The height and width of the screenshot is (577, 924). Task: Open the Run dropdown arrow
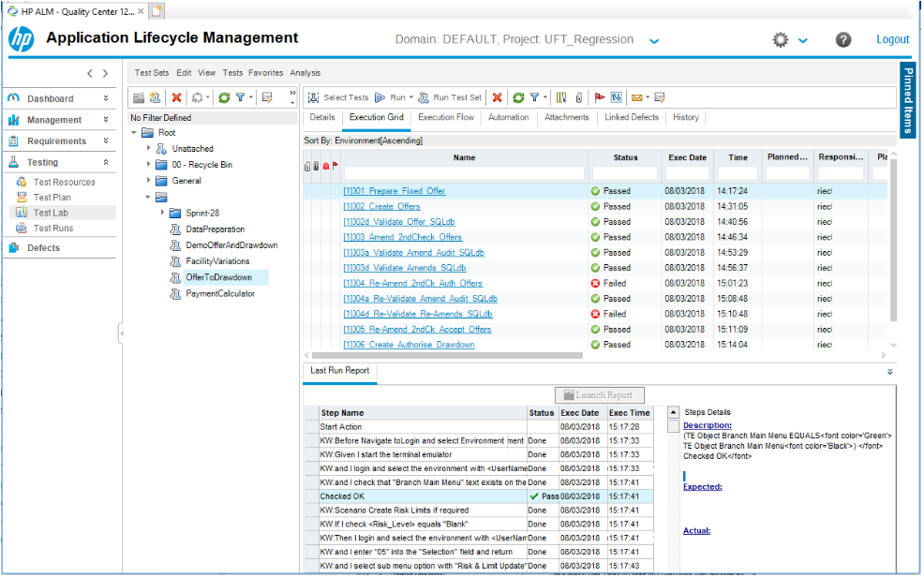(x=410, y=97)
